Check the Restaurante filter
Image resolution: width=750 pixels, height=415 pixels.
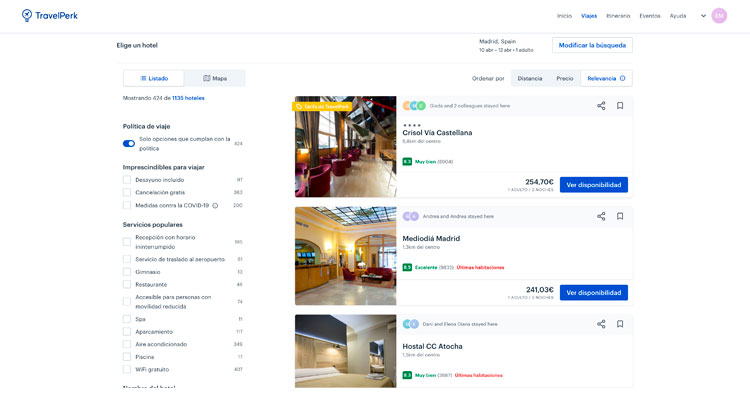pyautogui.click(x=127, y=284)
